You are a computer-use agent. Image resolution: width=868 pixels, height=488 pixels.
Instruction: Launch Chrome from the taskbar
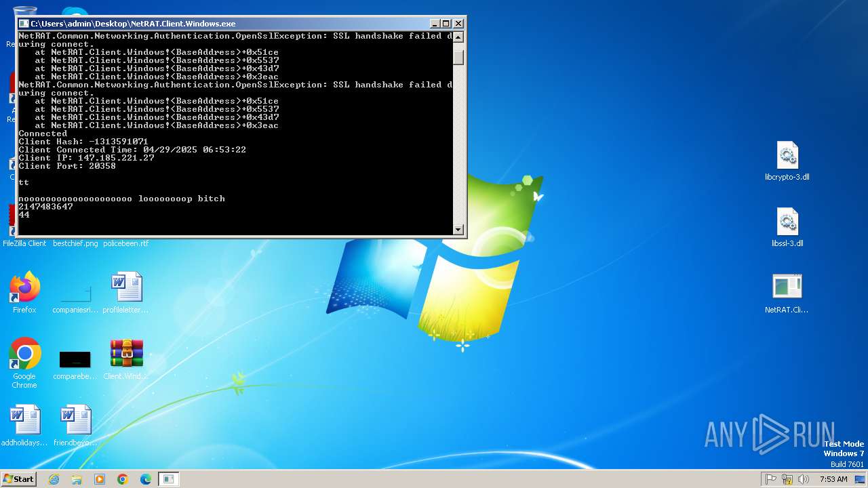[x=123, y=479]
